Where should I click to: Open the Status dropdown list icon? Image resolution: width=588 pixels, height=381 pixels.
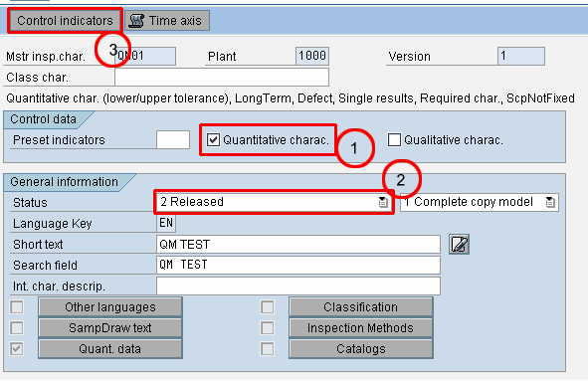[383, 202]
